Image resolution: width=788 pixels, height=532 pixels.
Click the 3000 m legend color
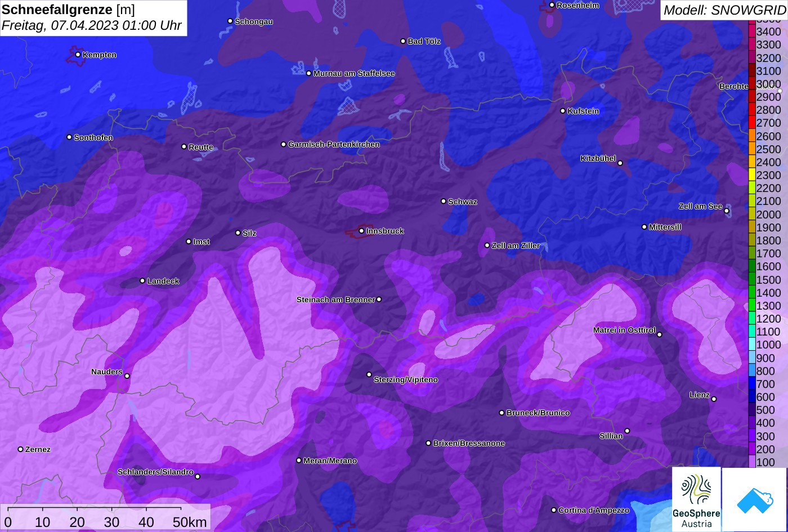(751, 83)
